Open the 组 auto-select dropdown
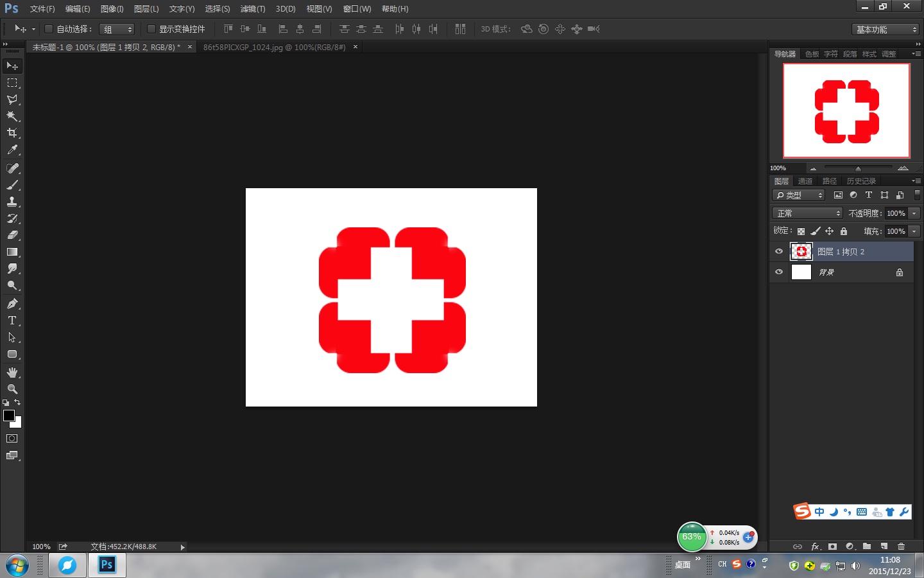The width and height of the screenshot is (924, 578). coord(117,30)
